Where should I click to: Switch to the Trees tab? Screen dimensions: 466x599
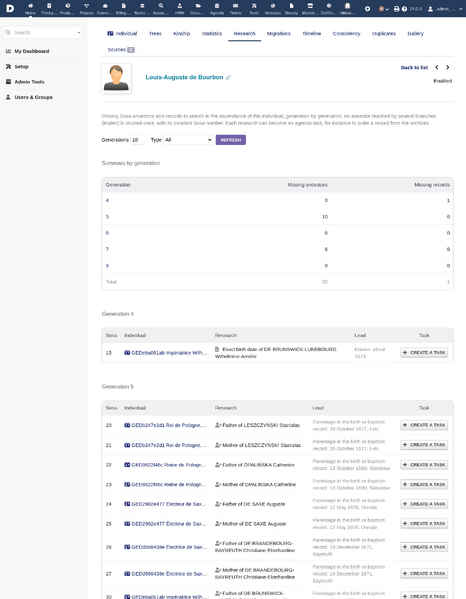pyautogui.click(x=155, y=34)
